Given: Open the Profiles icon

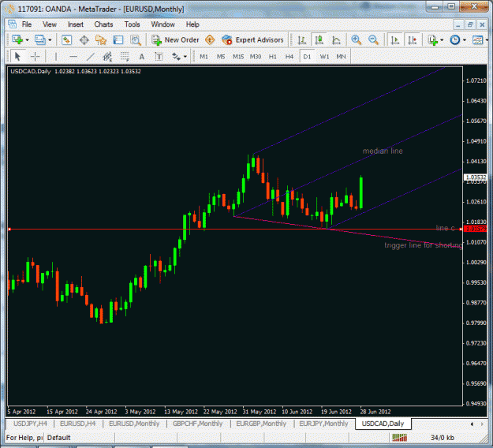Looking at the screenshot, I should 40,40.
